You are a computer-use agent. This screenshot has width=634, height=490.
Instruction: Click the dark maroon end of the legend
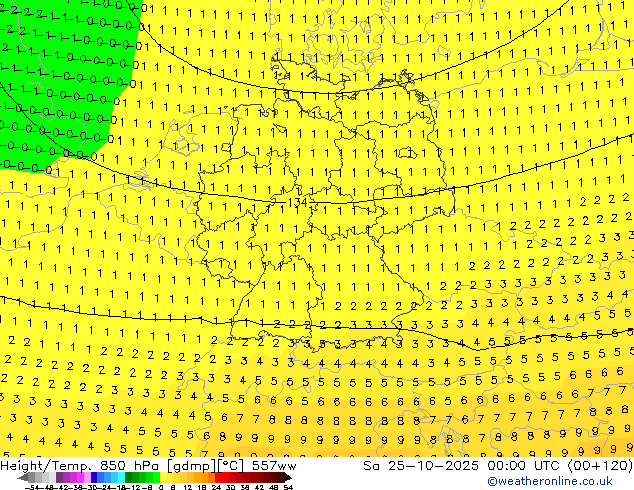[286, 477]
